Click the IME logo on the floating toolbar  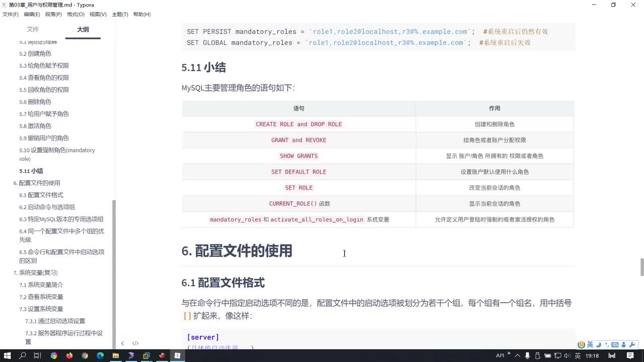click(x=581, y=344)
